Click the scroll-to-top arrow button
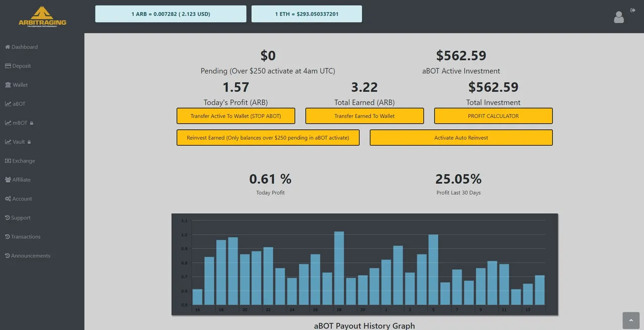 [x=631, y=320]
